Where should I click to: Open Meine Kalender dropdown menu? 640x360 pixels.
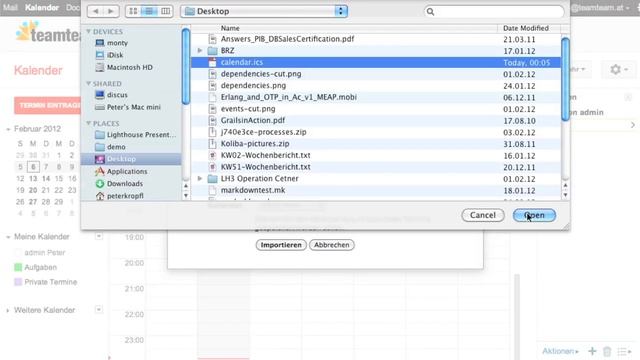click(99, 236)
